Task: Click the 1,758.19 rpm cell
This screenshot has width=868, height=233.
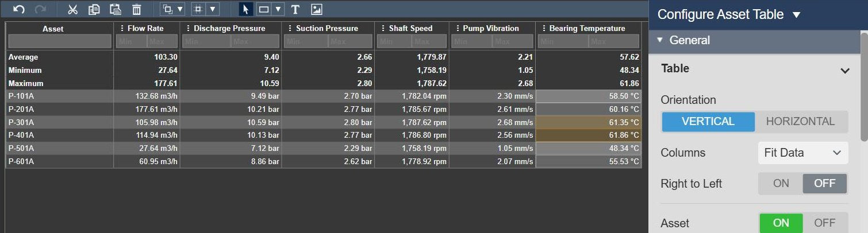Action: click(412, 148)
